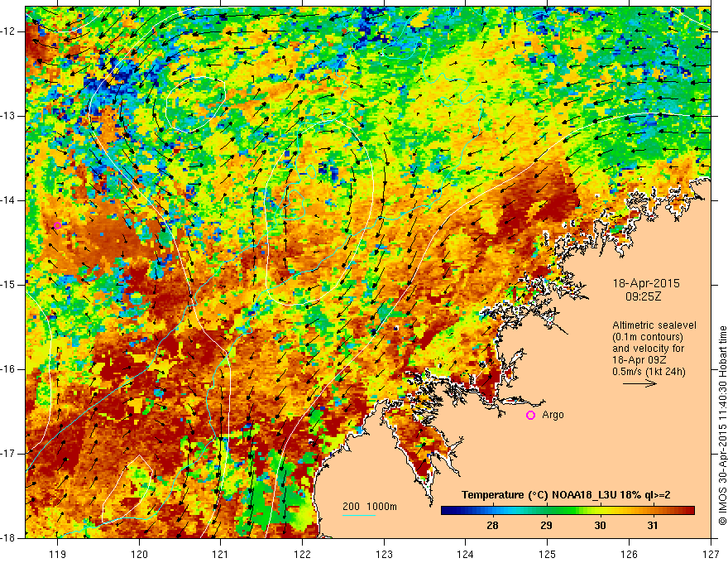
Task: Click latitude axis label -15
Action: click(8, 285)
